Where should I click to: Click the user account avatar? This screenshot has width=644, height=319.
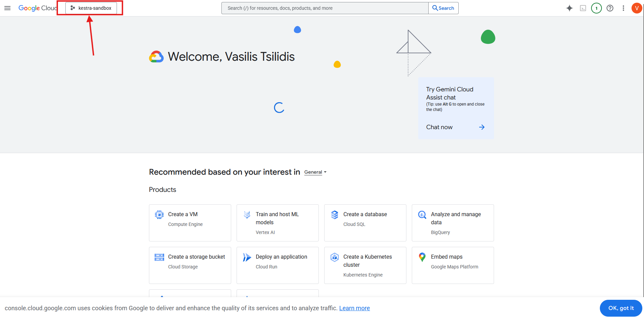(x=636, y=8)
